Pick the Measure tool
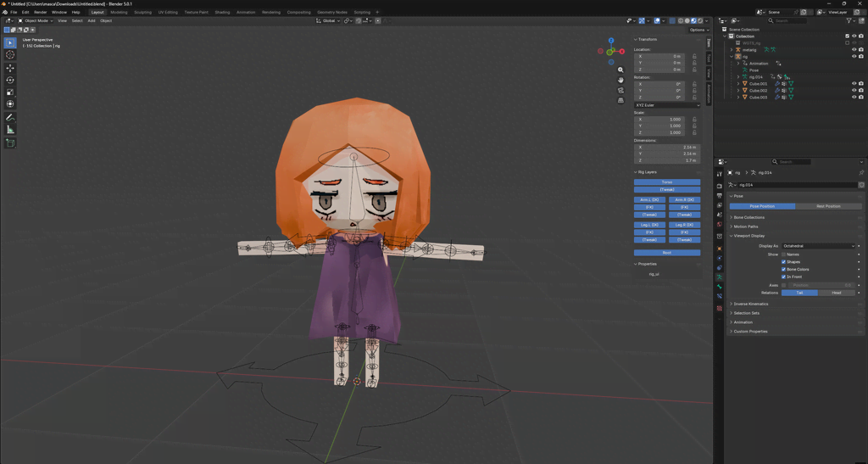The width and height of the screenshot is (868, 464). [10, 130]
